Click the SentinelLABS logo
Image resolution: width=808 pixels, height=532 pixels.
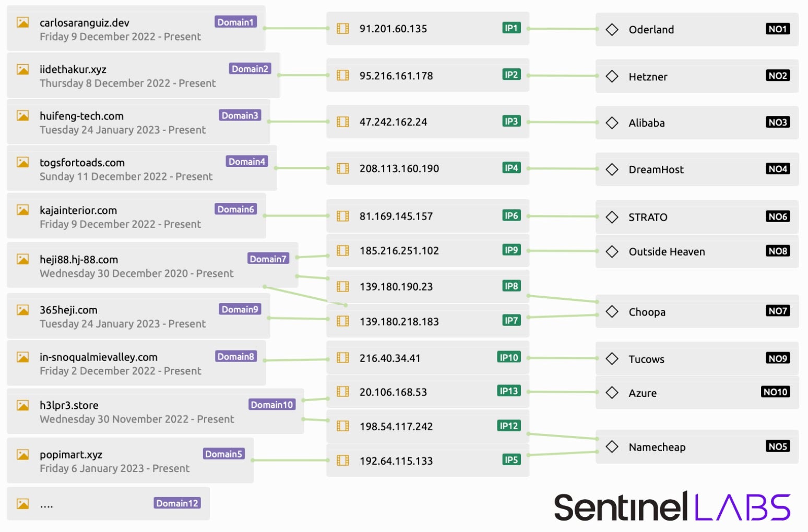pos(672,507)
